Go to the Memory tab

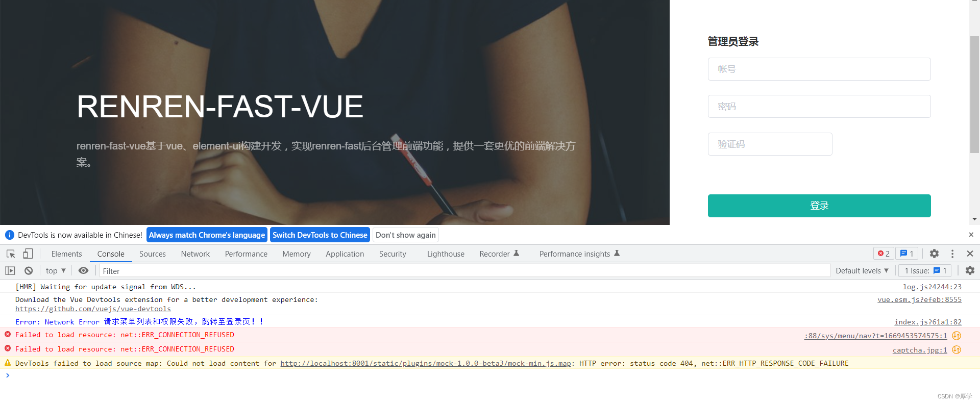tap(297, 254)
